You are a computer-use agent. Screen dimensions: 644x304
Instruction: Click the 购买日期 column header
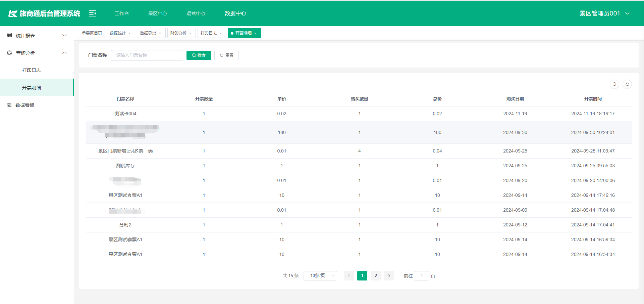pos(515,99)
